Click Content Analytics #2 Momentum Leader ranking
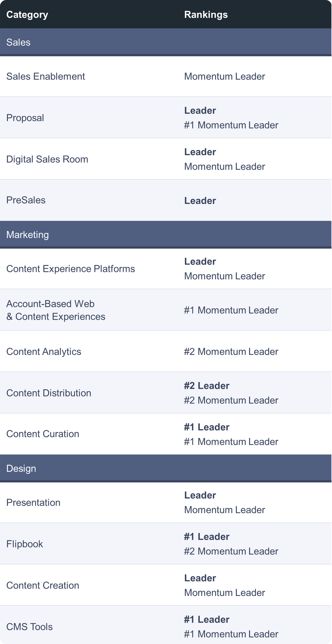Screen dimensions: 332x644 pyautogui.click(x=231, y=352)
